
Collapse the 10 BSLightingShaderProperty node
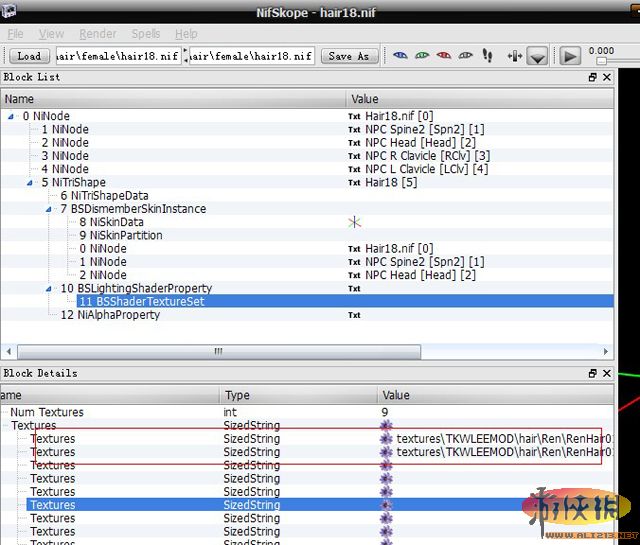pos(50,288)
